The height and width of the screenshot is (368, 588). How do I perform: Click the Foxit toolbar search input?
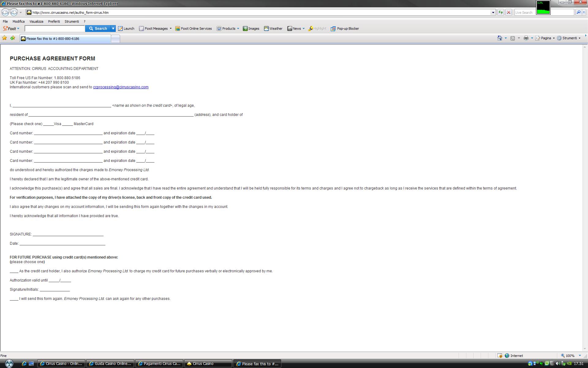click(55, 29)
